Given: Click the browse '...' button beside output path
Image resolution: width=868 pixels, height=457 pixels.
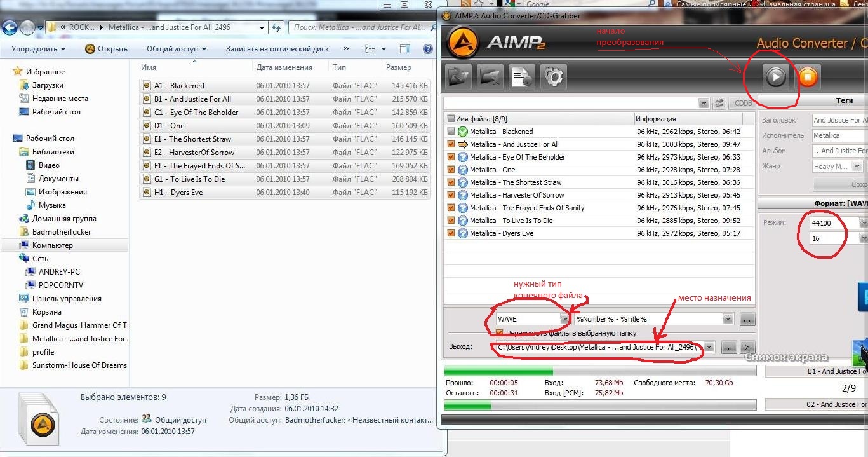Looking at the screenshot, I should click(x=728, y=347).
